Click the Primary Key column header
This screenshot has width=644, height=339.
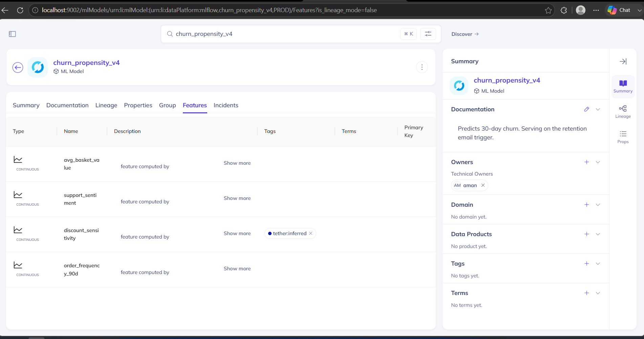[x=414, y=131]
